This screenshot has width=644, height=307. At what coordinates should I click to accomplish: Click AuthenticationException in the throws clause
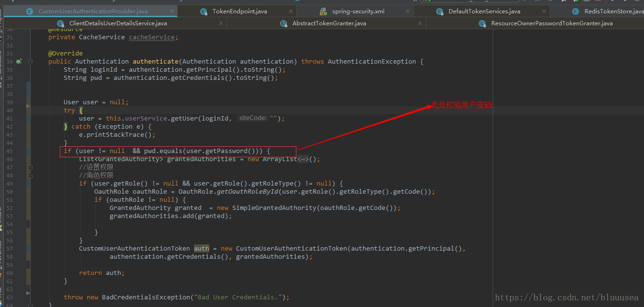click(372, 61)
